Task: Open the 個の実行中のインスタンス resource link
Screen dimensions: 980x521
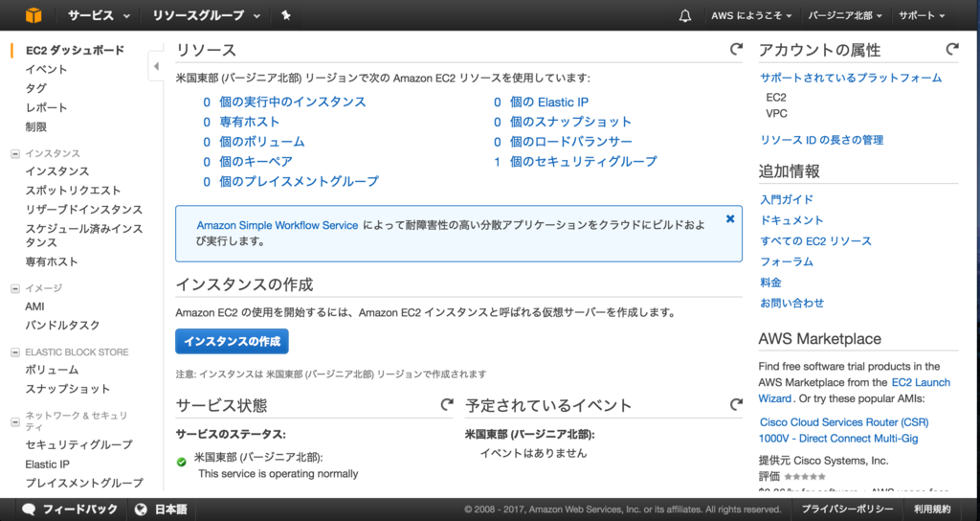Action: pos(293,102)
